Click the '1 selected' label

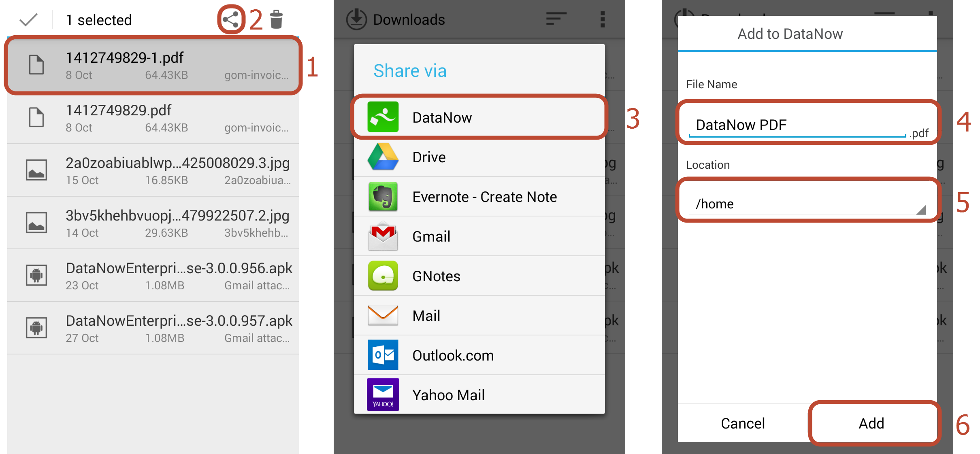(99, 20)
